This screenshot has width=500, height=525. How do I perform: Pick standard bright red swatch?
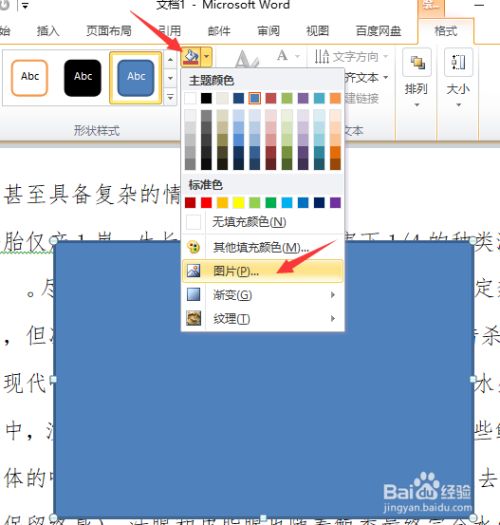coord(206,203)
